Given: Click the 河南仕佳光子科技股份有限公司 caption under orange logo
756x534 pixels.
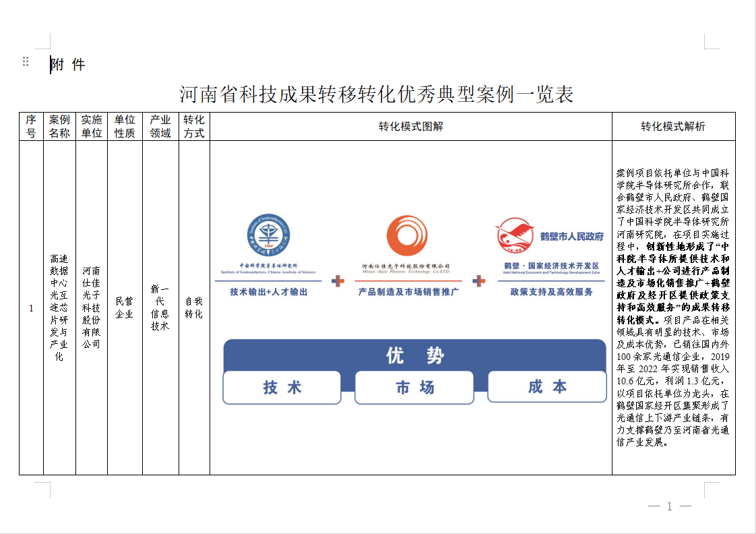Looking at the screenshot, I should tap(406, 266).
